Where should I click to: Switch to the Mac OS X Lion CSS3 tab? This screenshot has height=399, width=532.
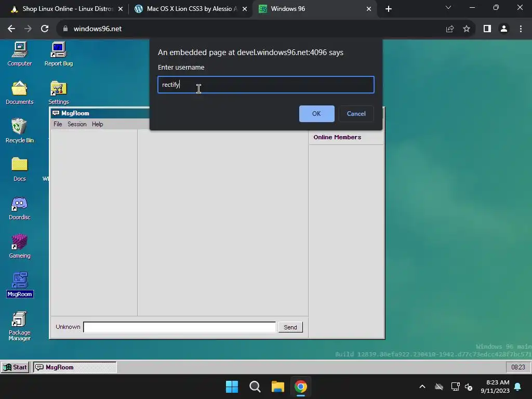coord(190,9)
